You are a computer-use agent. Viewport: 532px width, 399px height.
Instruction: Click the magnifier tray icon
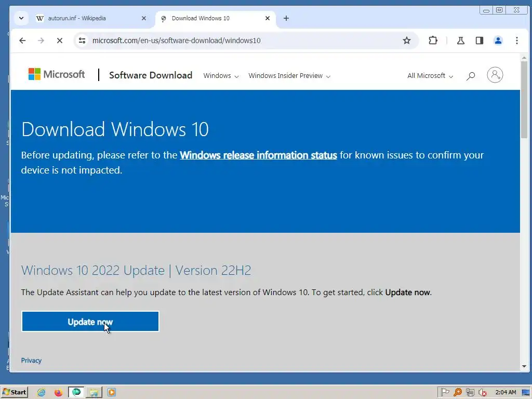coord(457,393)
